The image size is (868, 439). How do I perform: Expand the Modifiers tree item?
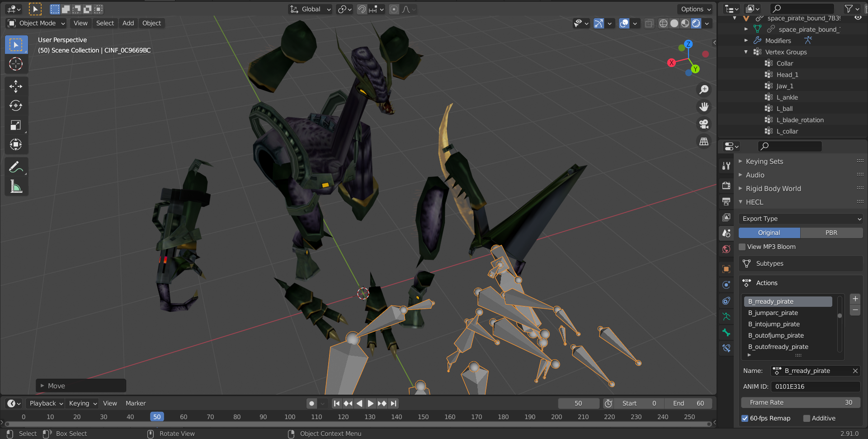746,41
